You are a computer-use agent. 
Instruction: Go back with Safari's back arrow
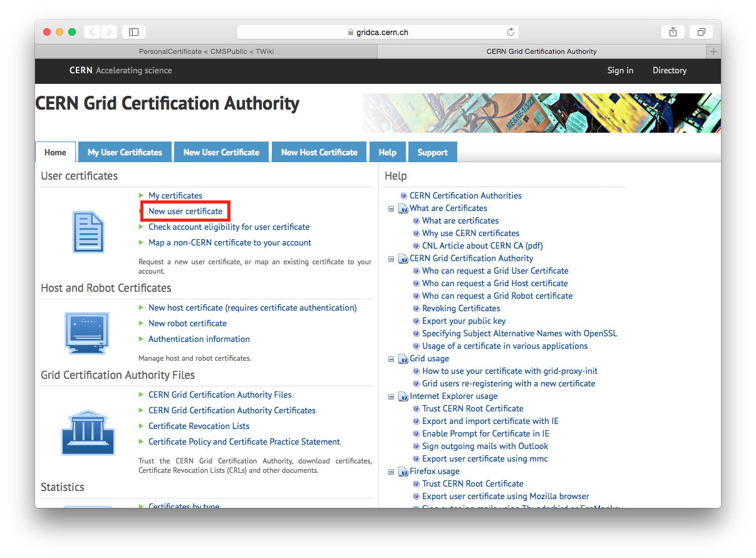92,32
